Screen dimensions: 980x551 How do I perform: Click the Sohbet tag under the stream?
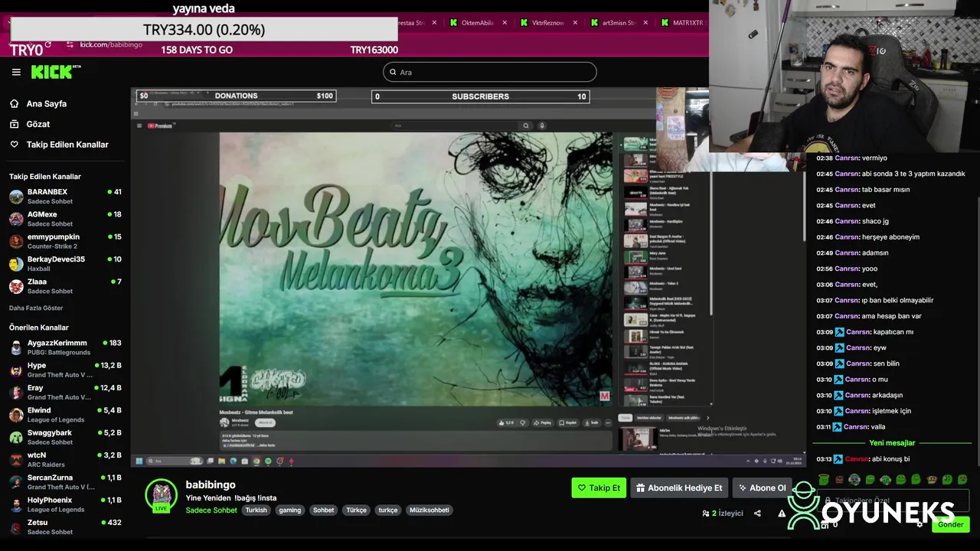(324, 510)
